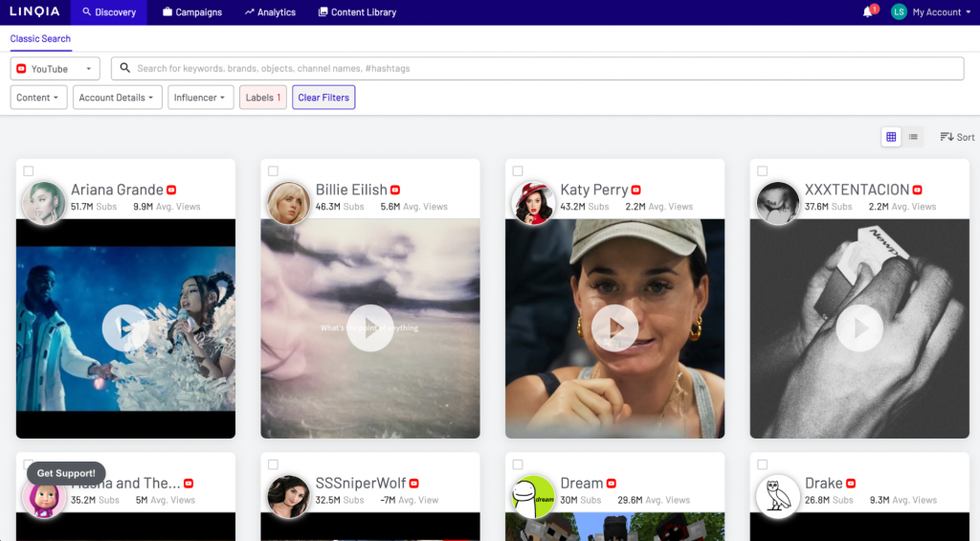Click Katy Perry's profile picture
The width and height of the screenshot is (980, 541).
pos(533,203)
